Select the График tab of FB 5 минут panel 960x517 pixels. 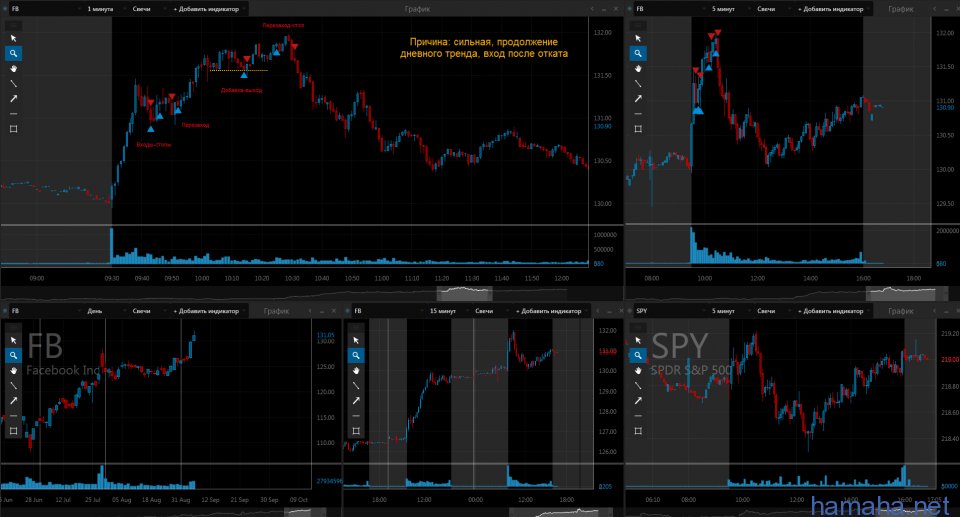point(901,9)
